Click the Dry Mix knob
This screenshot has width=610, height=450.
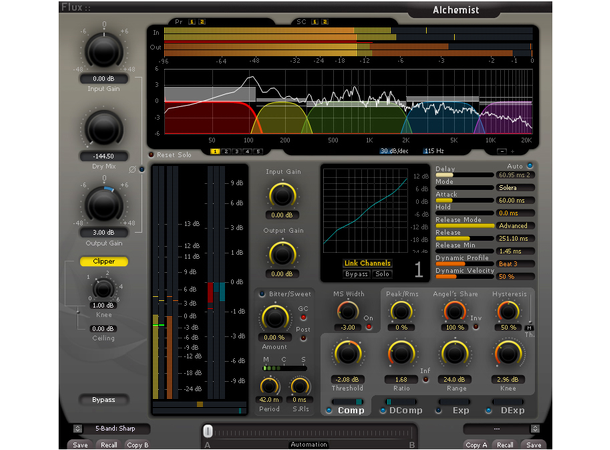(104, 129)
